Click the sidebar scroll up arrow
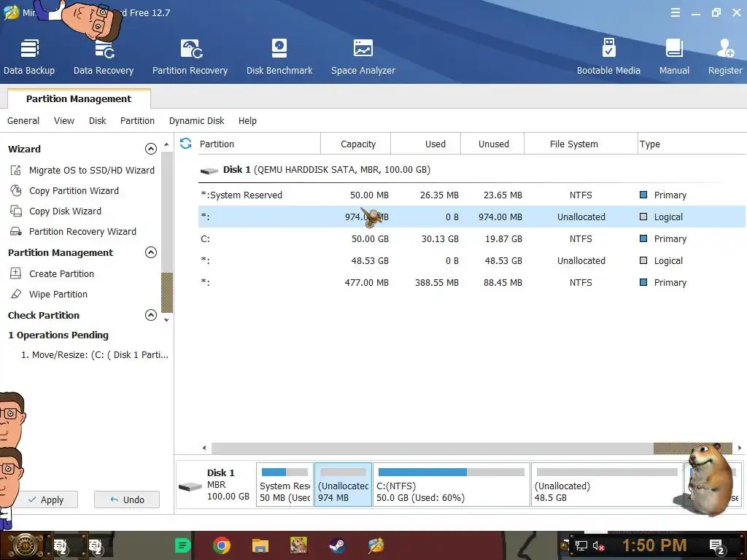 166,144
